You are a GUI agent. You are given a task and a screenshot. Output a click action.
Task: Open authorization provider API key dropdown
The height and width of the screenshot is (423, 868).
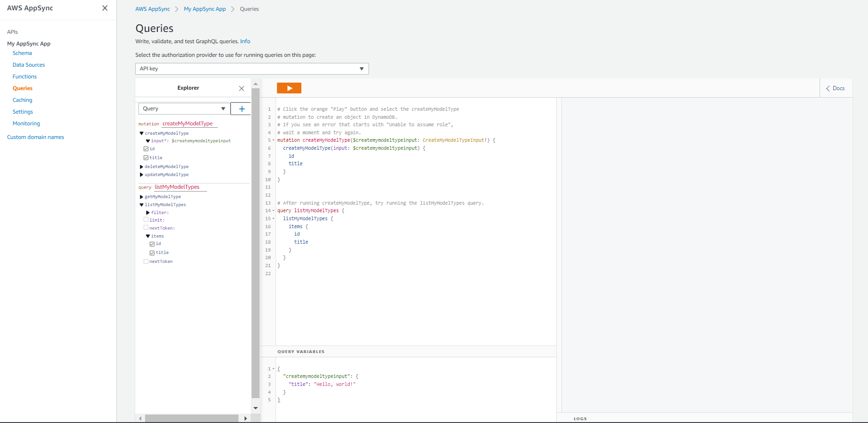pyautogui.click(x=252, y=69)
